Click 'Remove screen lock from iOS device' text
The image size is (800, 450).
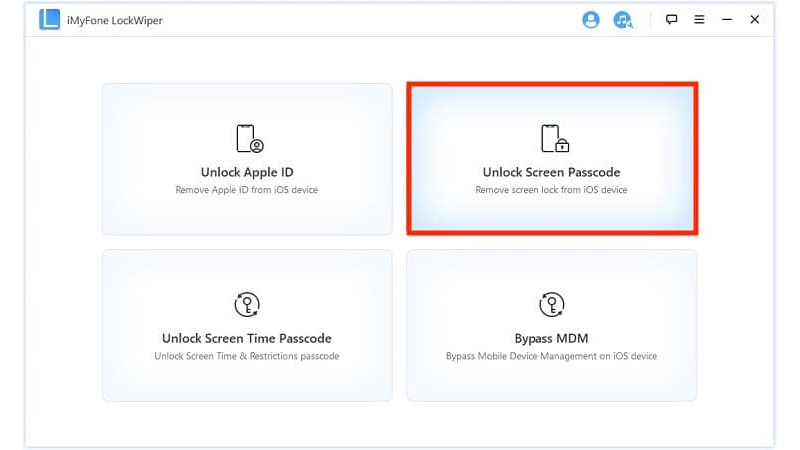pos(552,190)
